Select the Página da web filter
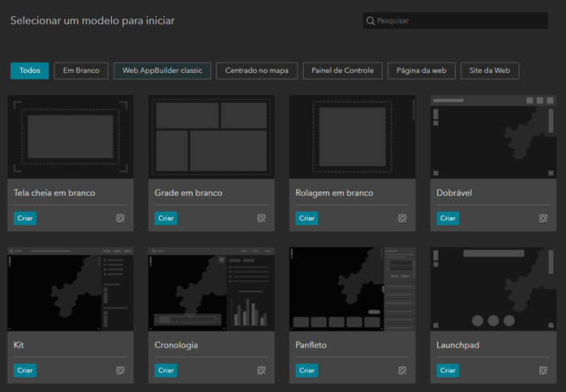 point(421,70)
